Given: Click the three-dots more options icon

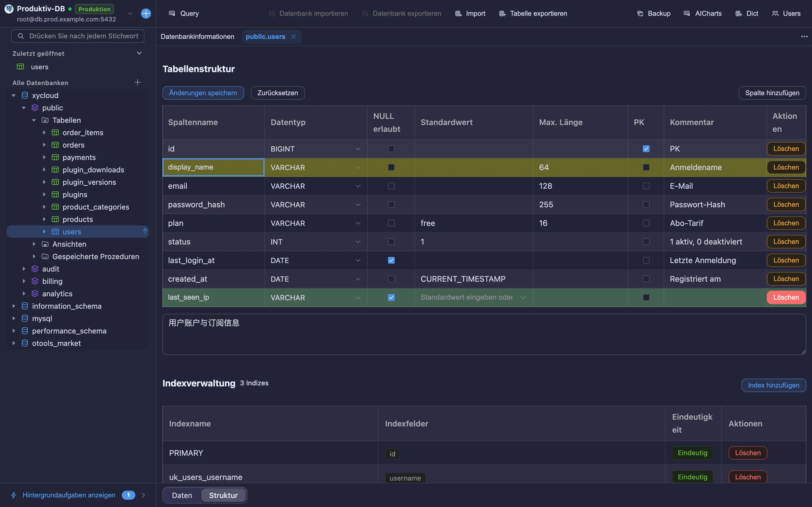Looking at the screenshot, I should [x=804, y=37].
